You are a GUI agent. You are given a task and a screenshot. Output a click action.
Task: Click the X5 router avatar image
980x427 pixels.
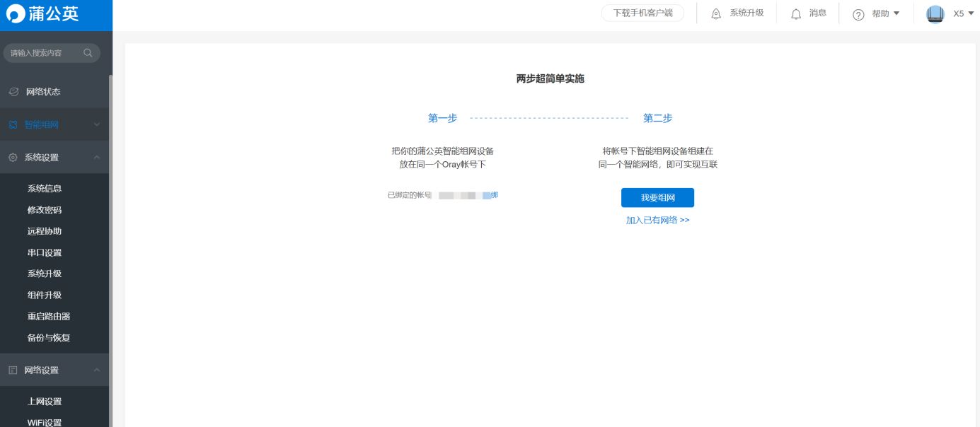(x=935, y=14)
